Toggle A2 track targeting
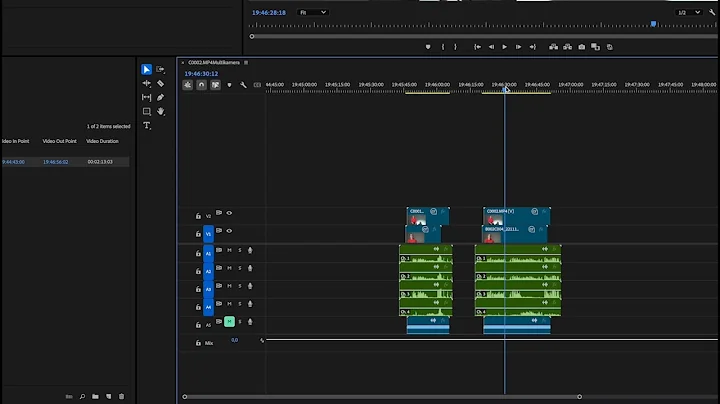Viewport: 720px width, 404px height. click(208, 271)
